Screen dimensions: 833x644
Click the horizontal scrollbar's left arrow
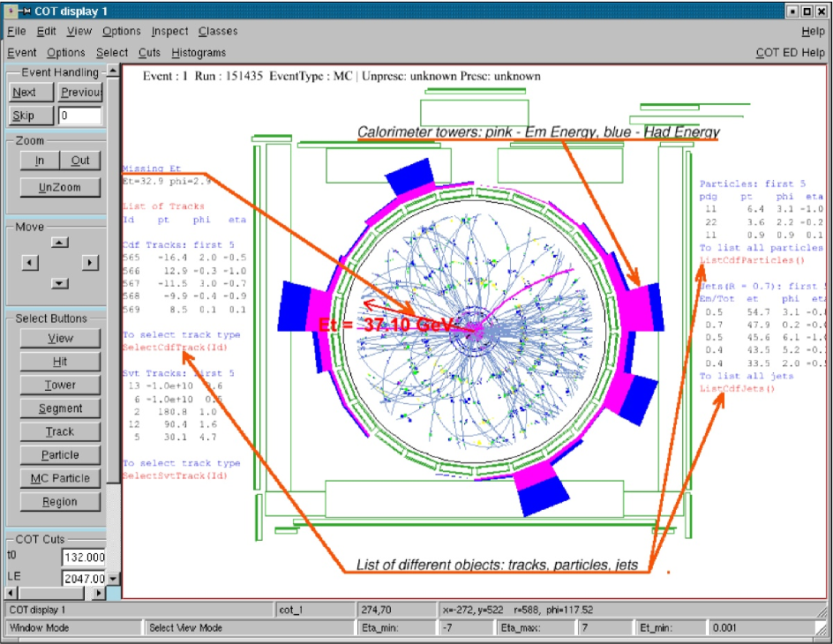coord(11,592)
